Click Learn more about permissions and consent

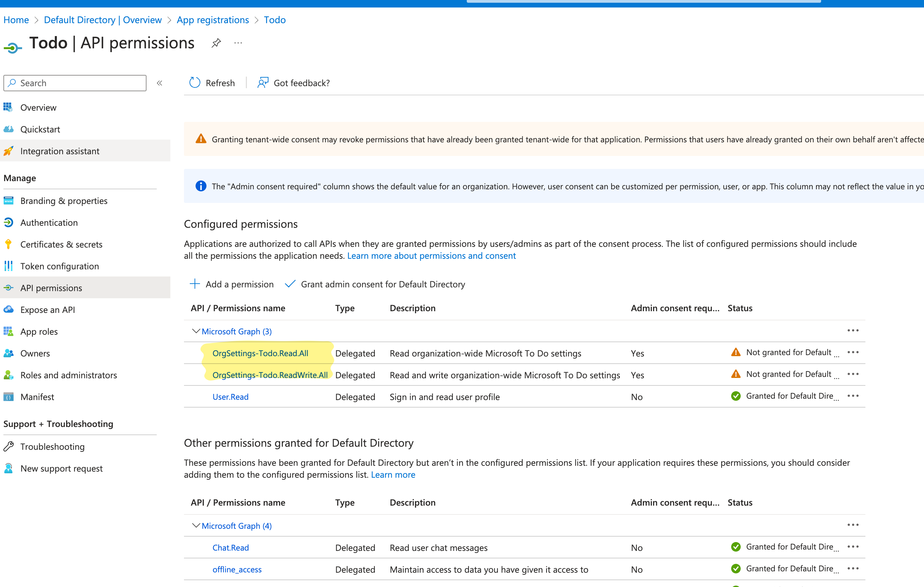(431, 256)
